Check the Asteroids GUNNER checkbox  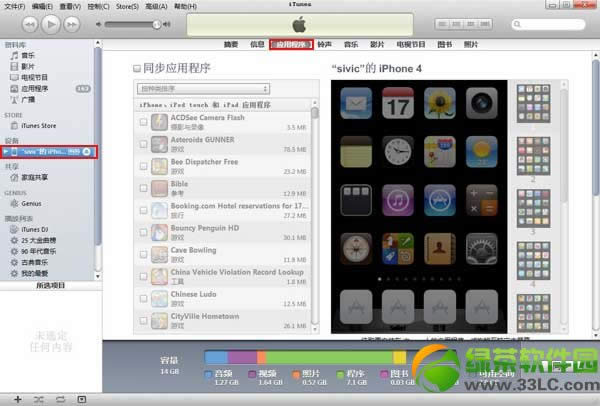[143, 144]
